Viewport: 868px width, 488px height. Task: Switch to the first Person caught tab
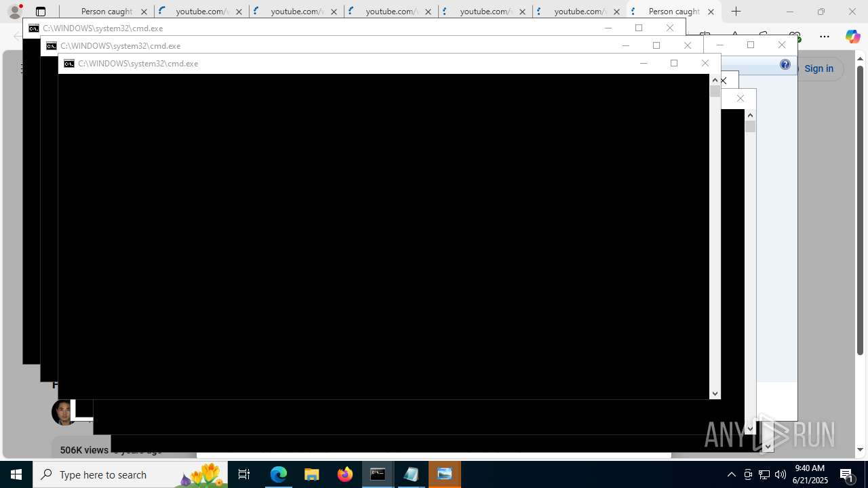106,12
